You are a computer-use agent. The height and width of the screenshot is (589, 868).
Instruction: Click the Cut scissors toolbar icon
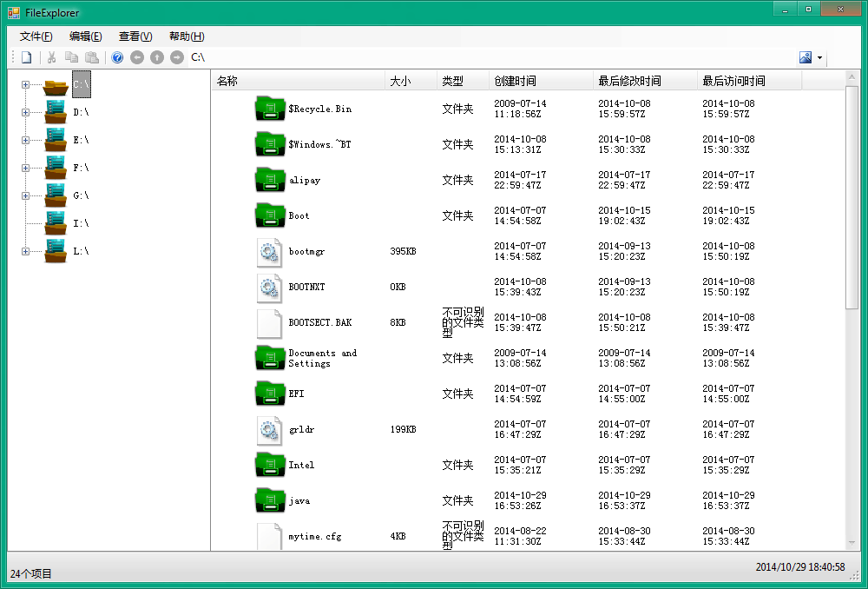(51, 57)
